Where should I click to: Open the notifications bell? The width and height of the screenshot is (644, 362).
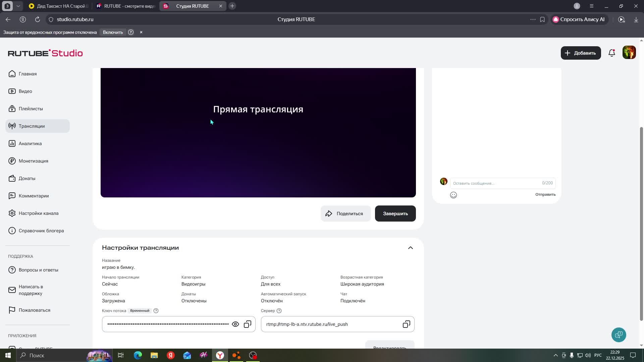tap(612, 53)
